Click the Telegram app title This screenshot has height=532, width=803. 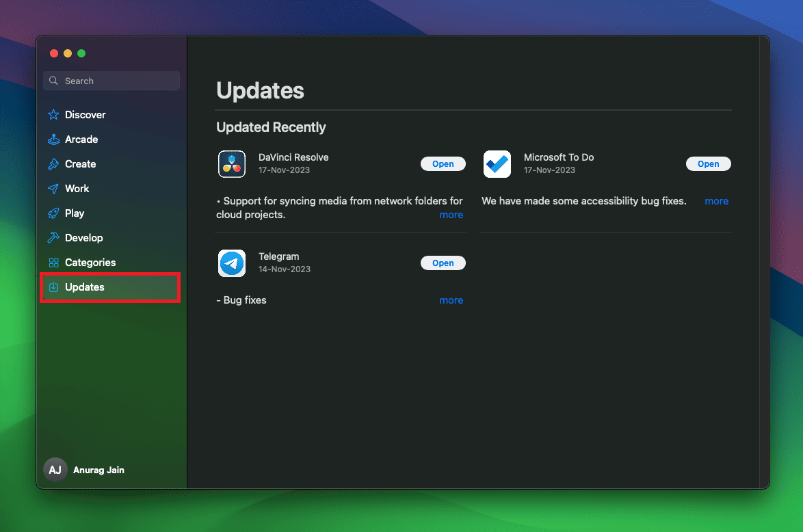tap(278, 256)
